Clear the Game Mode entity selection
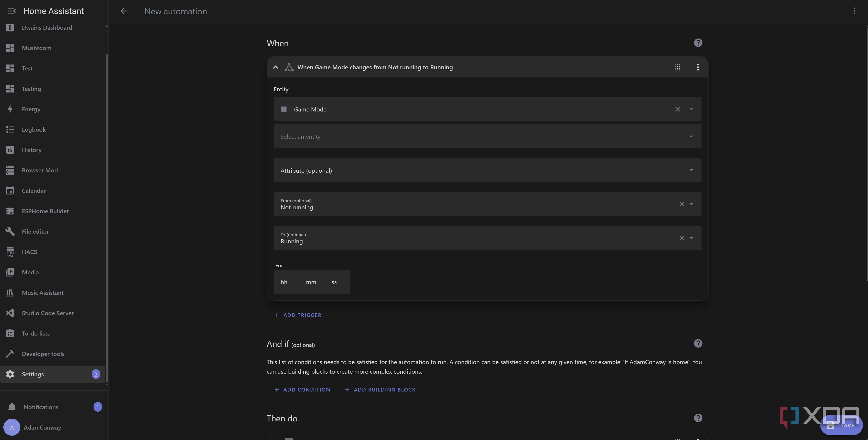 click(677, 109)
